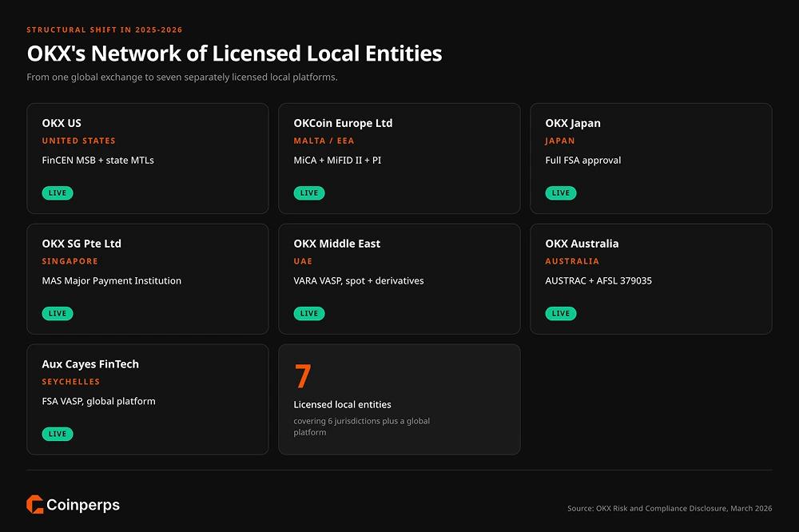Click LIVE badge on OKX Middle East card
Screen dimensions: 799x532
pos(309,313)
